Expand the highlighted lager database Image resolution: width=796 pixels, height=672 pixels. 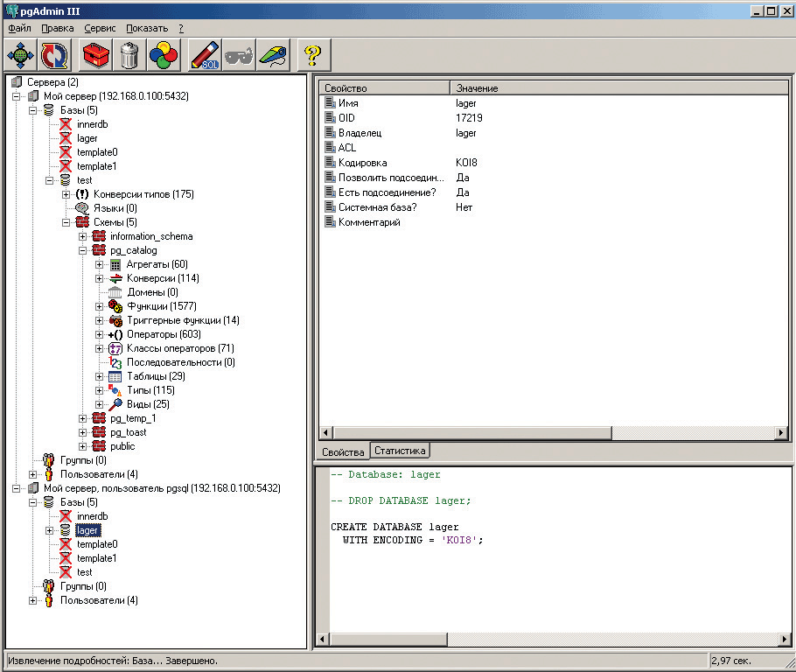pyautogui.click(x=49, y=531)
